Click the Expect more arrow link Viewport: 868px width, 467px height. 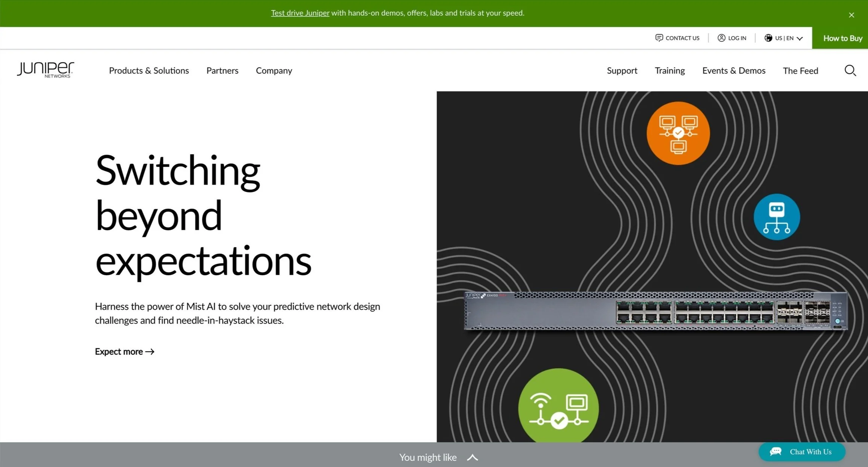coord(124,351)
